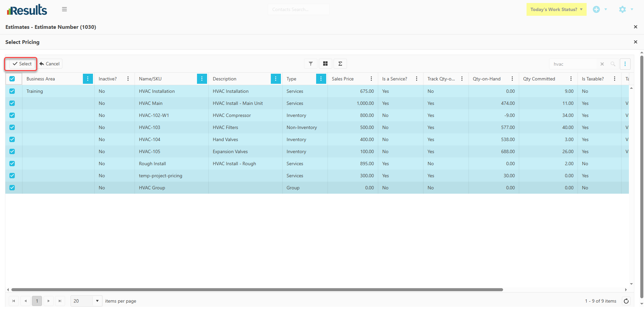Go to the first page
This screenshot has height=316, width=644.
pos(13,301)
